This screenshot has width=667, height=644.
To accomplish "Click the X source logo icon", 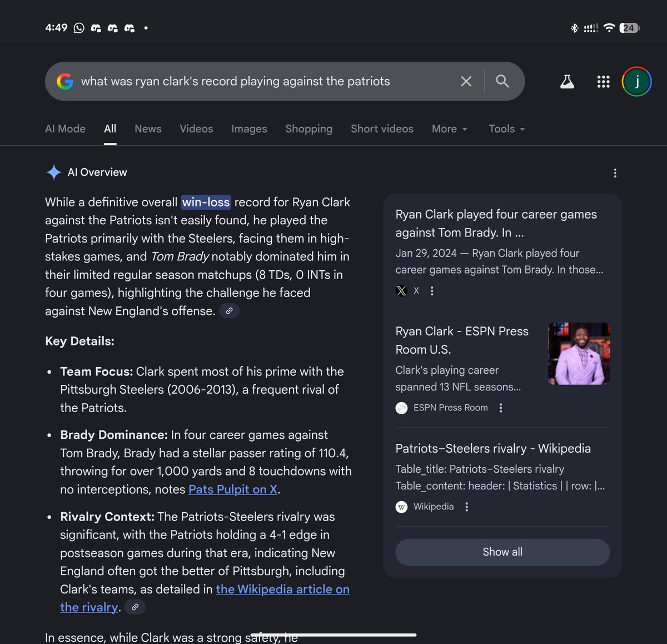I will 401,291.
